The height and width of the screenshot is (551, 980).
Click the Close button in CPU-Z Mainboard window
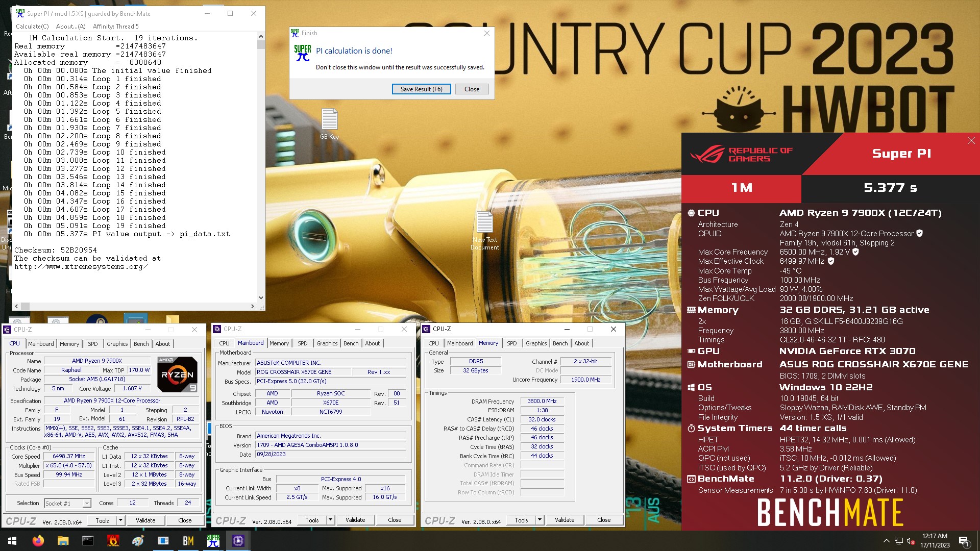coord(395,520)
